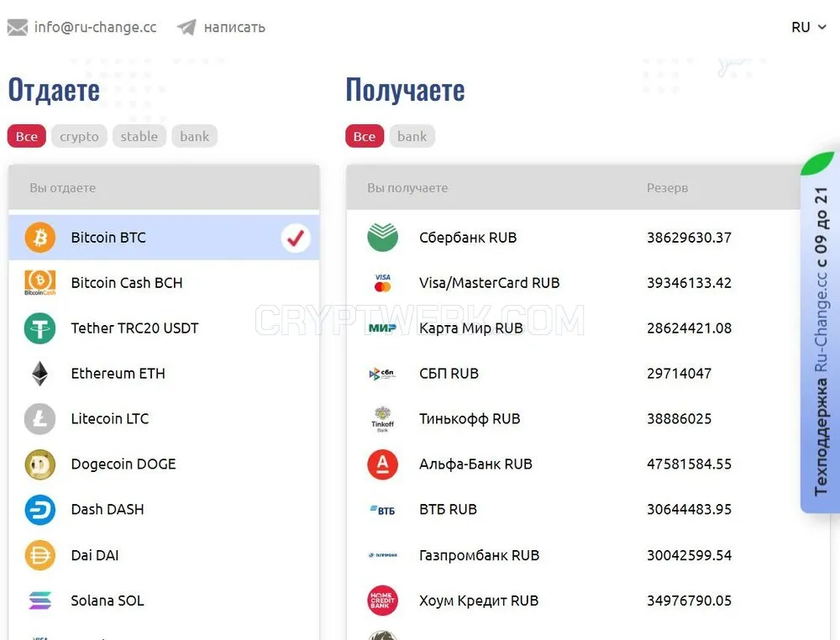Click the Visa/MasterCard logo icon
This screenshot has width=840, height=640.
pyautogui.click(x=382, y=283)
